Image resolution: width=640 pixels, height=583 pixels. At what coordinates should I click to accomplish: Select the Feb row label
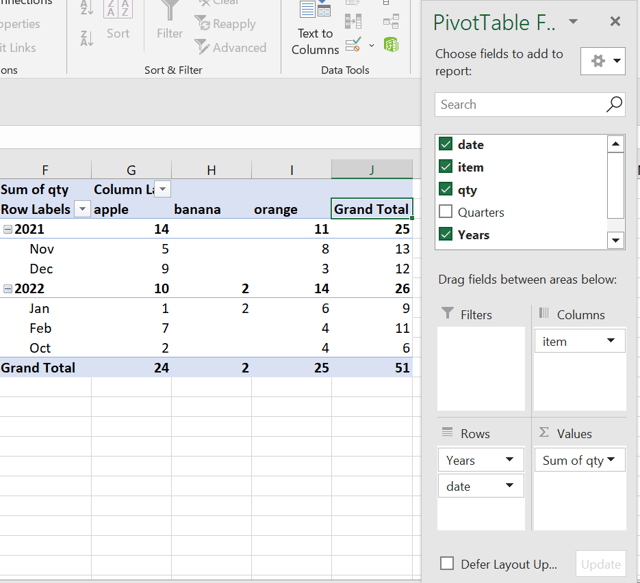click(40, 328)
